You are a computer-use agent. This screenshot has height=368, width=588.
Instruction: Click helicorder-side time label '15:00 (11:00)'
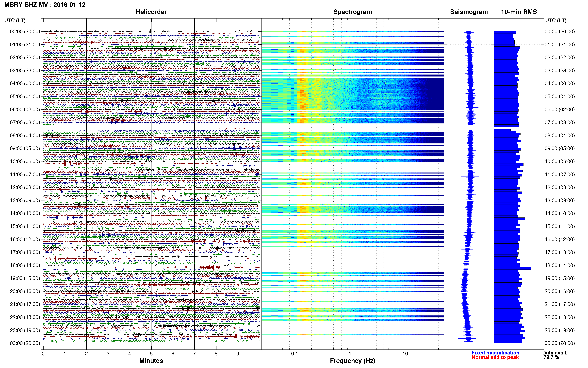[25, 226]
